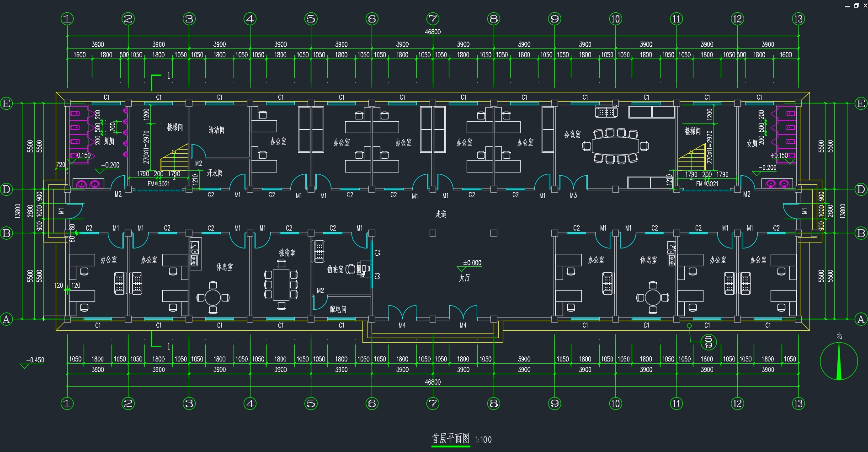
Task: Select the conference table in 会议室
Action: [x=615, y=146]
